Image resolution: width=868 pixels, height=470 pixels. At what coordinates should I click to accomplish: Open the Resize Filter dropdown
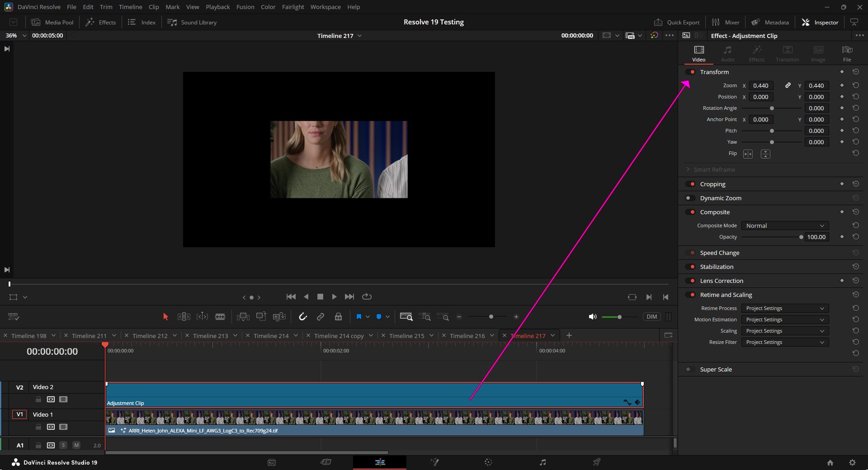[785, 342]
